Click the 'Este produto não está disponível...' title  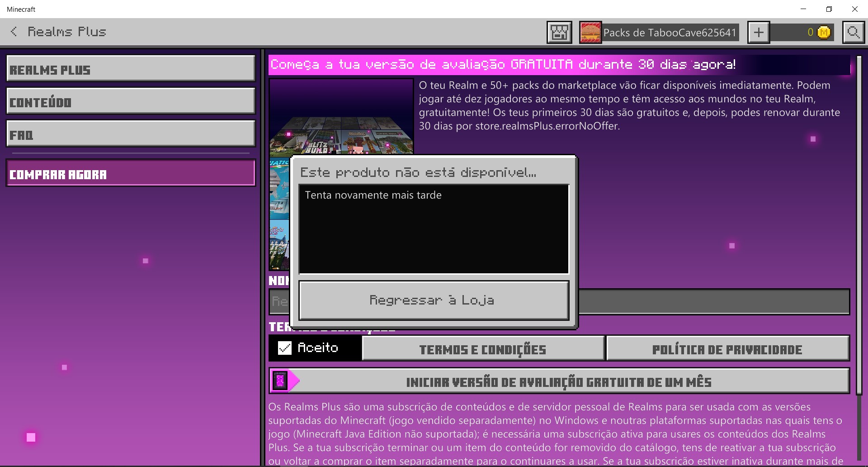pyautogui.click(x=418, y=172)
